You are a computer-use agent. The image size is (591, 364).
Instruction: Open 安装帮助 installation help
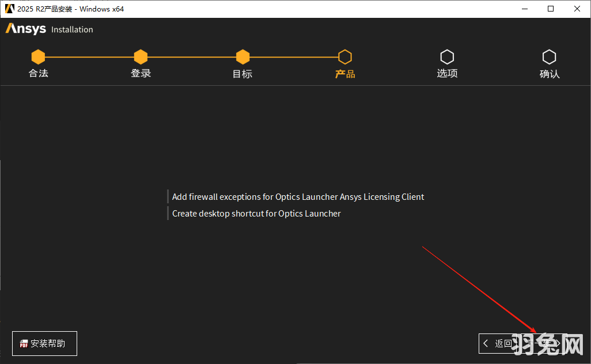coord(44,343)
